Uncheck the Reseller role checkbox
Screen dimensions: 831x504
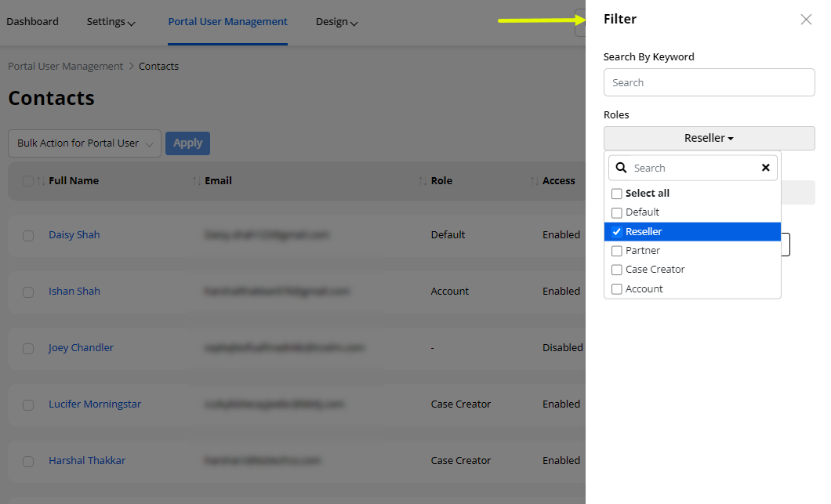click(x=617, y=232)
